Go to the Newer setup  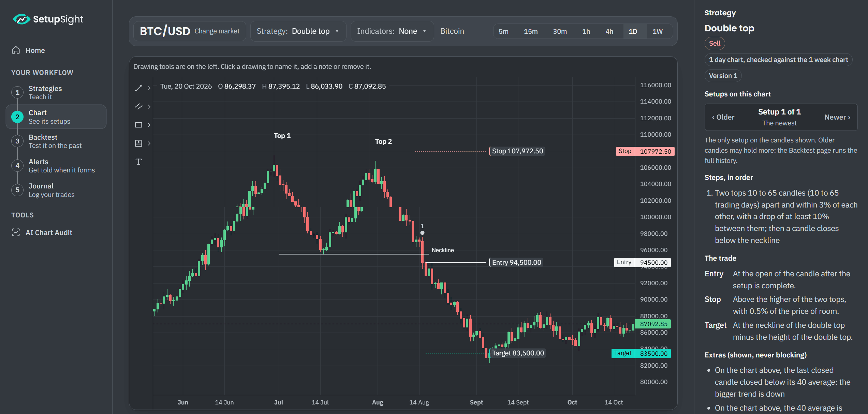point(837,117)
